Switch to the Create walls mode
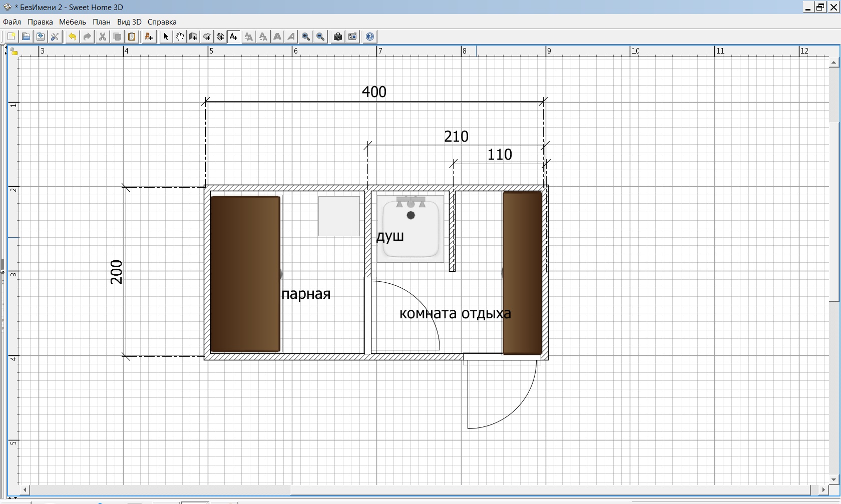 coord(193,37)
